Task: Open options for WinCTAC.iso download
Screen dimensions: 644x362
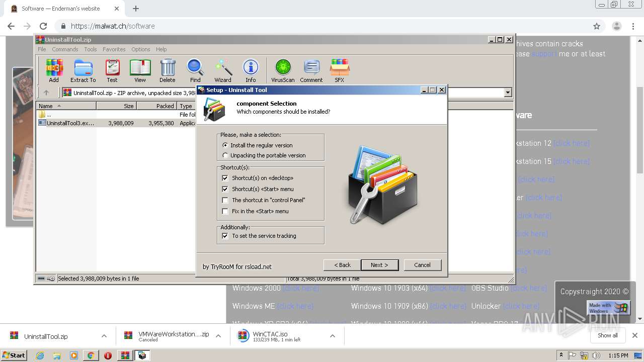Action: click(333, 336)
